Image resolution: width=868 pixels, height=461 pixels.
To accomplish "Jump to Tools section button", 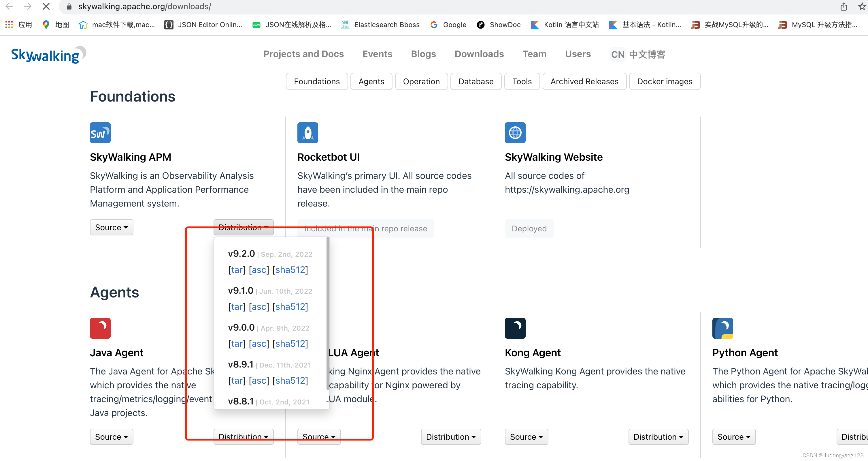I will point(522,81).
